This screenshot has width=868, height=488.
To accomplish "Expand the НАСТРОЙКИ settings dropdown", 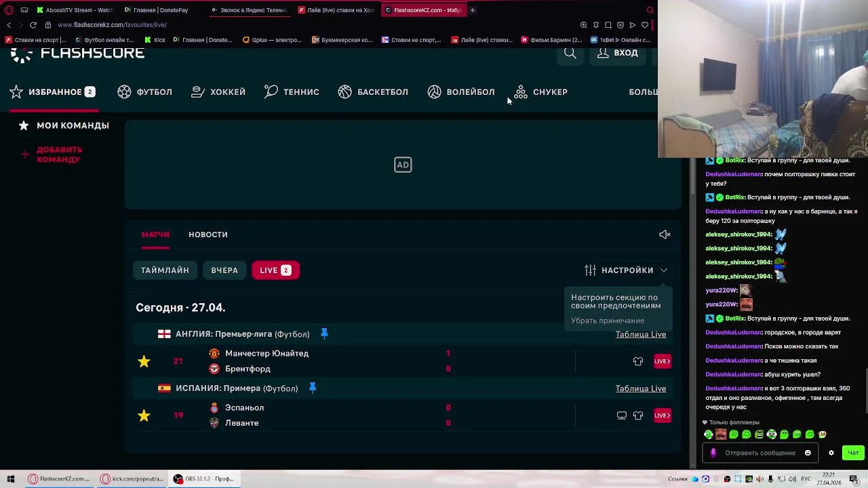I will [x=626, y=270].
